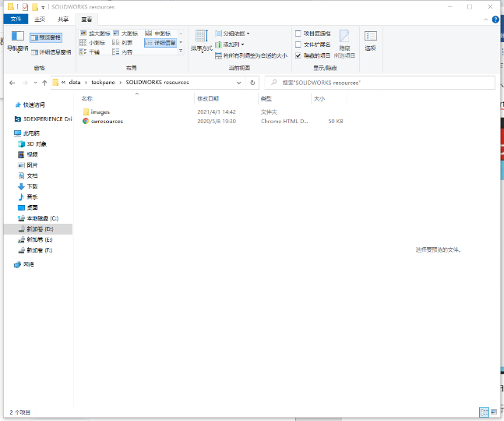Go Up one folder level arrow
The height and width of the screenshot is (421, 504).
(x=44, y=83)
